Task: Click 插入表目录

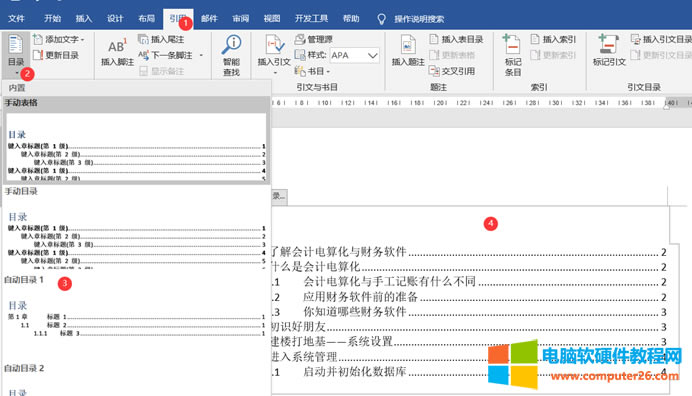Action: point(456,39)
